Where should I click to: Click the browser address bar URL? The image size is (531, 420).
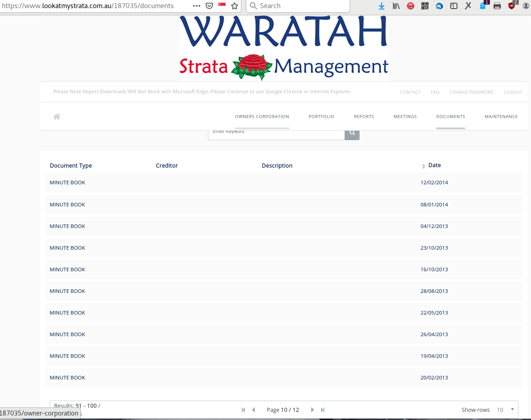(x=88, y=6)
